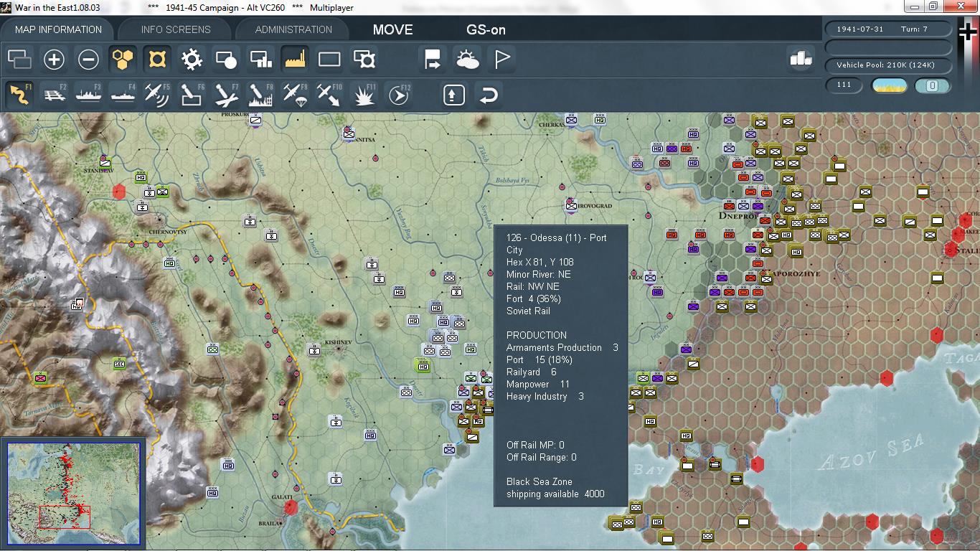Toggle the yellow hex grid display

[123, 60]
